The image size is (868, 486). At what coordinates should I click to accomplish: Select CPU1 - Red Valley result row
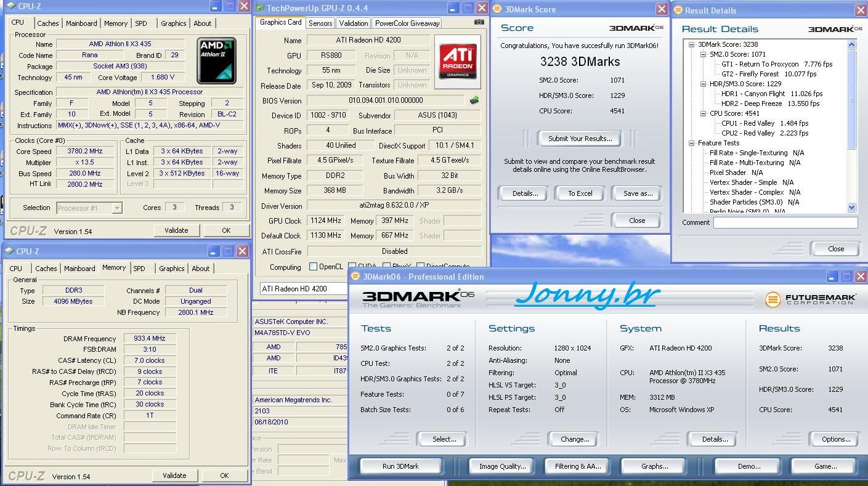pos(765,123)
